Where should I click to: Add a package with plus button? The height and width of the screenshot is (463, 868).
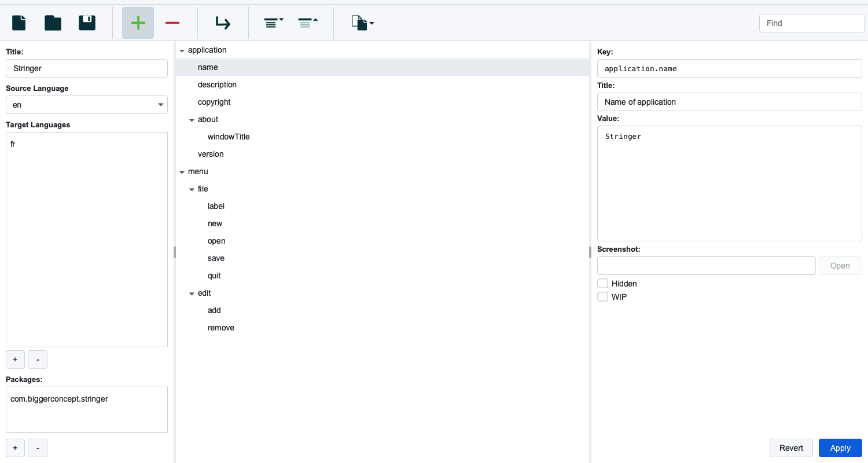pos(15,448)
